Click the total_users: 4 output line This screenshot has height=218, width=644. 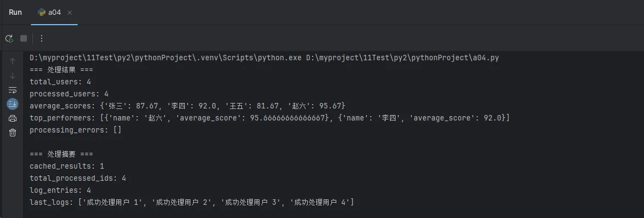click(60, 82)
